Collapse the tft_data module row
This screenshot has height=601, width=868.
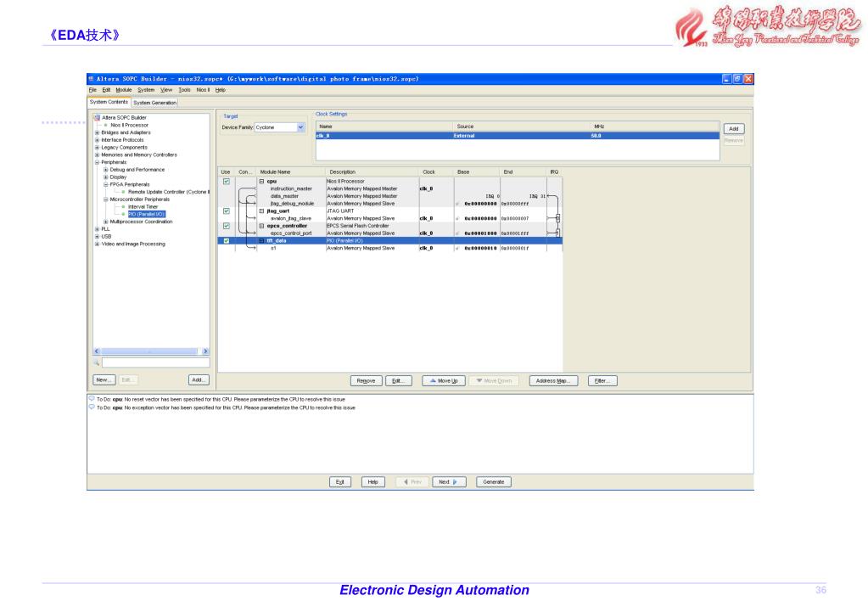(x=262, y=241)
